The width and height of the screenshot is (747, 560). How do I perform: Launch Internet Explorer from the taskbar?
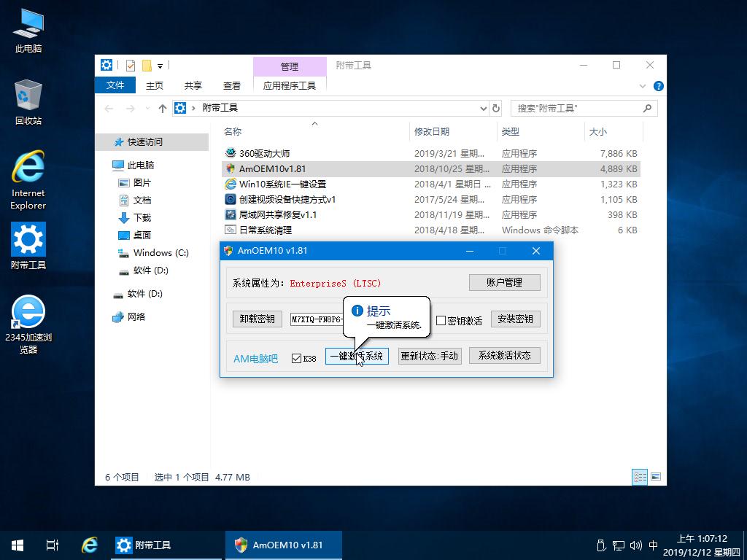pos(90,545)
